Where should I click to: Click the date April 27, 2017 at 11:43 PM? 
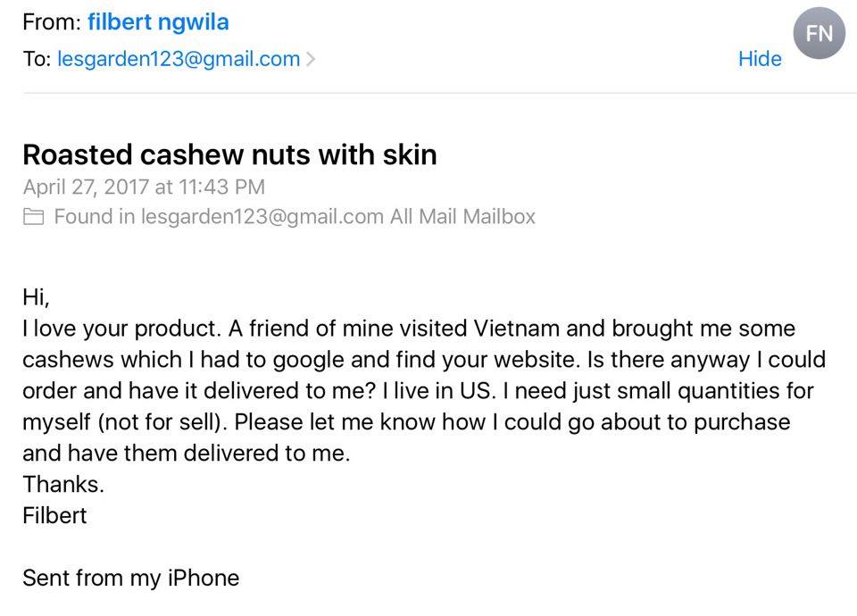[x=144, y=187]
